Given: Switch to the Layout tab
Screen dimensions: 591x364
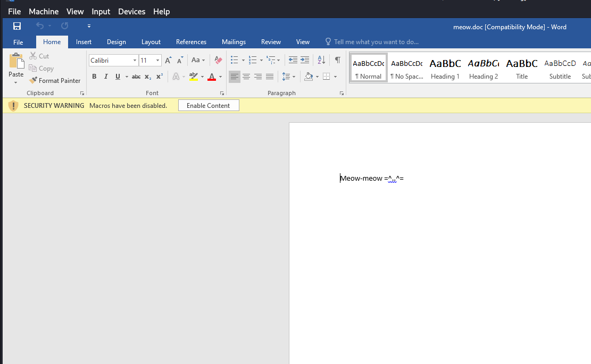Looking at the screenshot, I should (151, 42).
